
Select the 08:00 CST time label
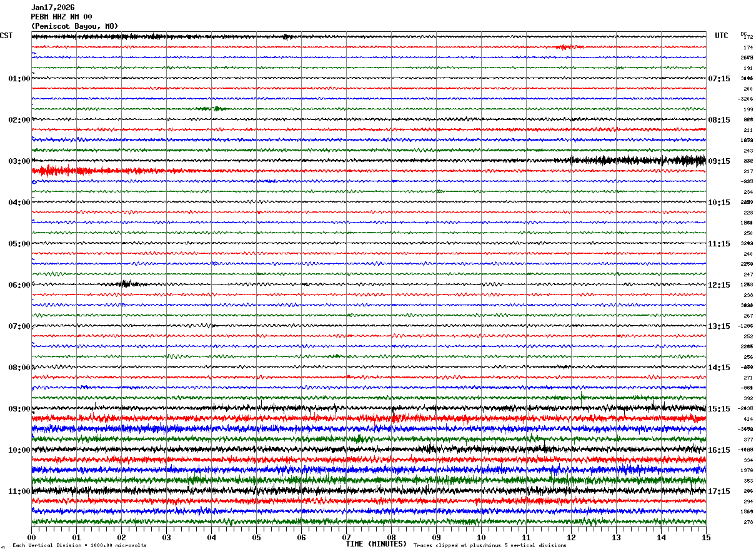pos(19,368)
